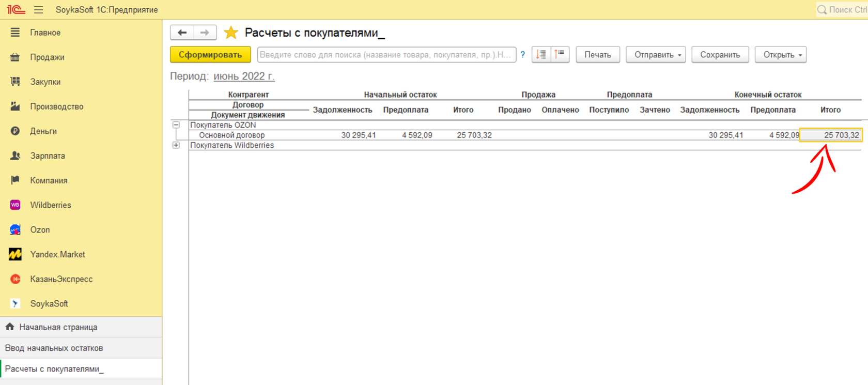Open the Открыть dropdown
868x385 pixels.
[x=781, y=55]
